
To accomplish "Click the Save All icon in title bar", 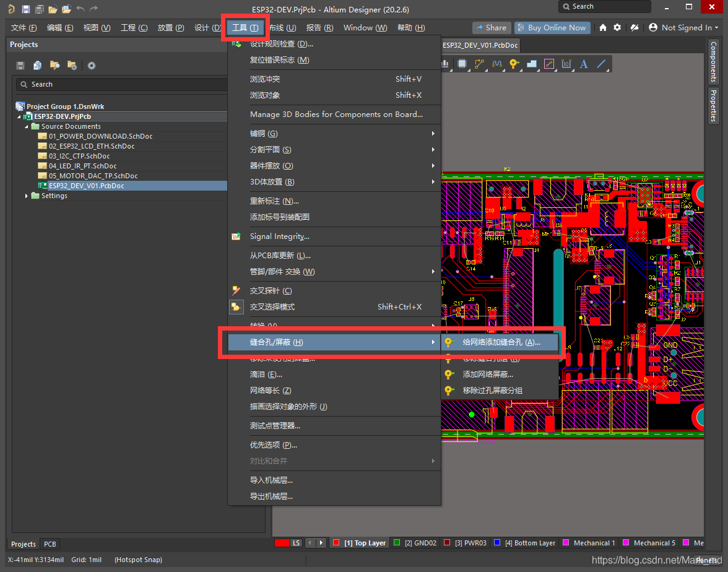I will coord(40,9).
